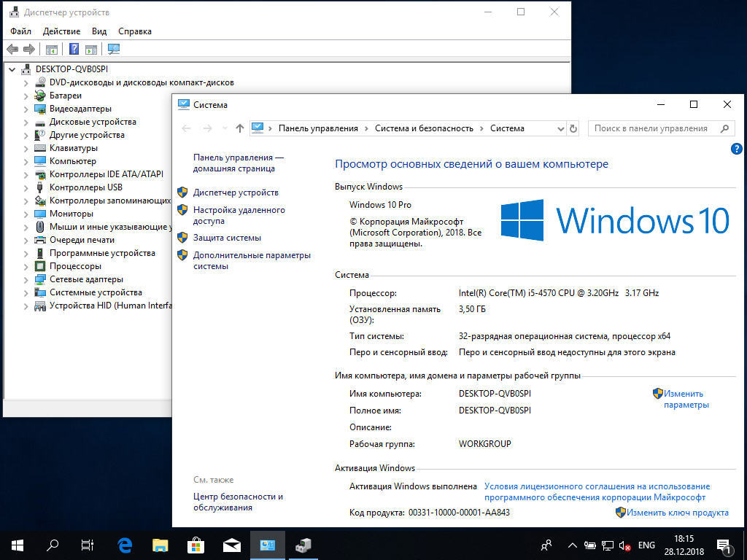The height and width of the screenshot is (560, 747).
Task: Open address bar history dropdown arrow
Action: tap(560, 128)
